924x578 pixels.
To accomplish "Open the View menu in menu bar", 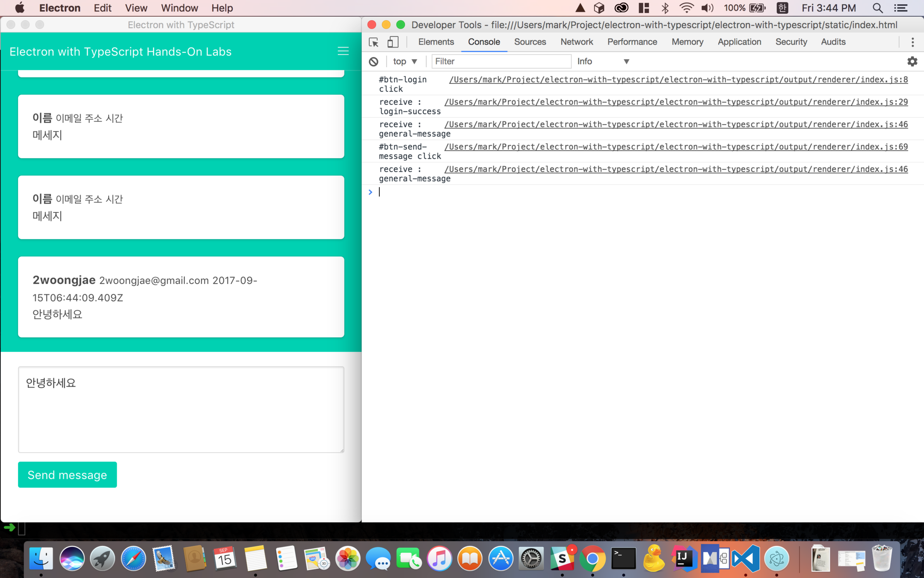I will (x=136, y=8).
